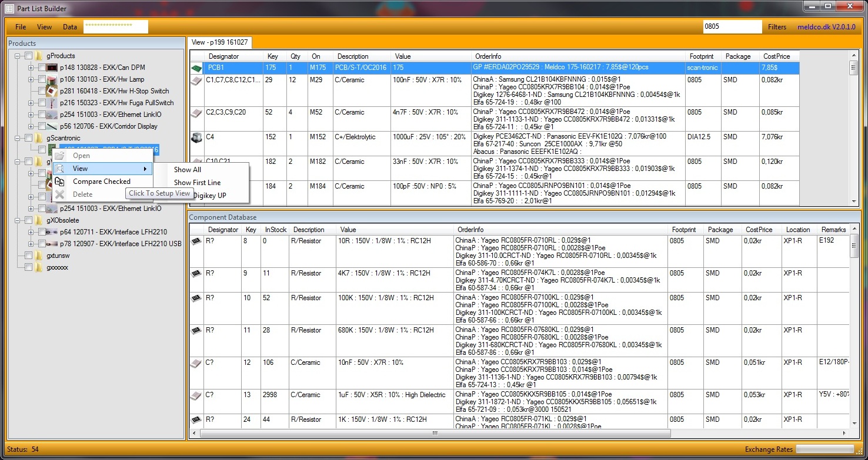Image resolution: width=868 pixels, height=460 pixels.
Task: Expand the p148 130828 Can DPM node
Action: (29, 67)
